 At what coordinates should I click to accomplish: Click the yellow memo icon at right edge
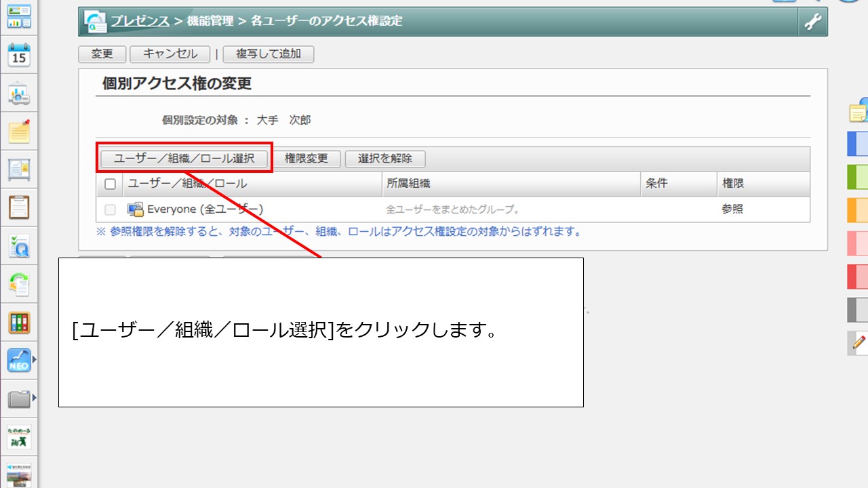click(859, 110)
